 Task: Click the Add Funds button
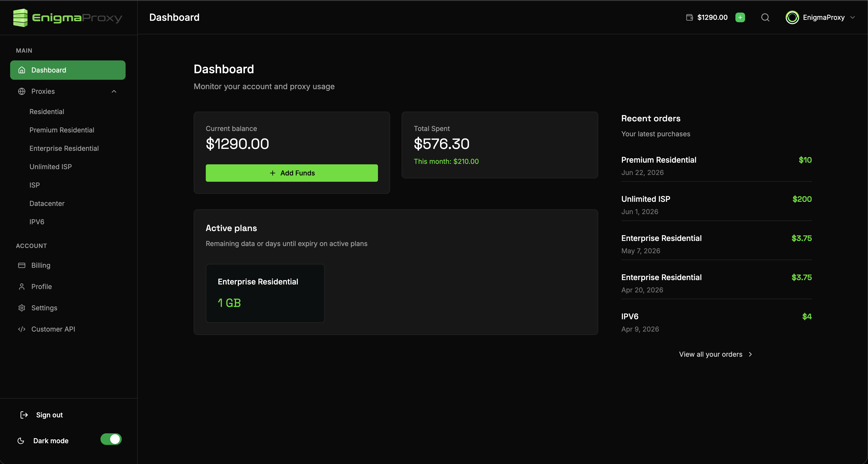pos(292,173)
